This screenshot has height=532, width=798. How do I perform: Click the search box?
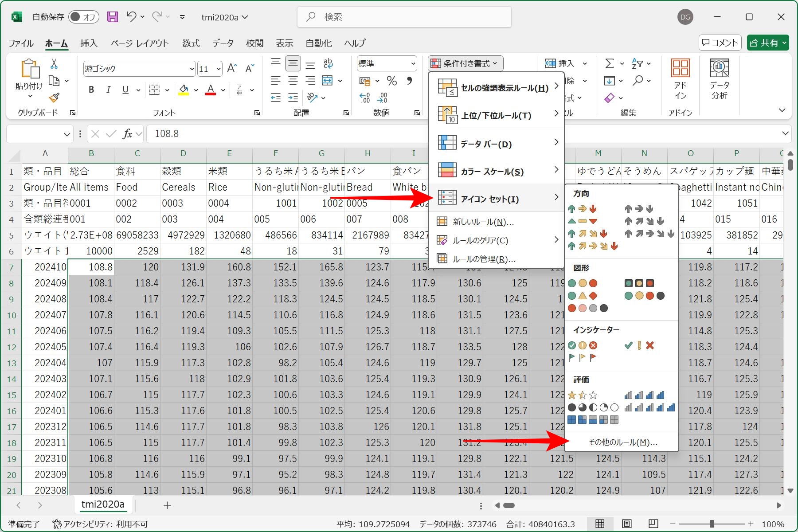click(404, 17)
